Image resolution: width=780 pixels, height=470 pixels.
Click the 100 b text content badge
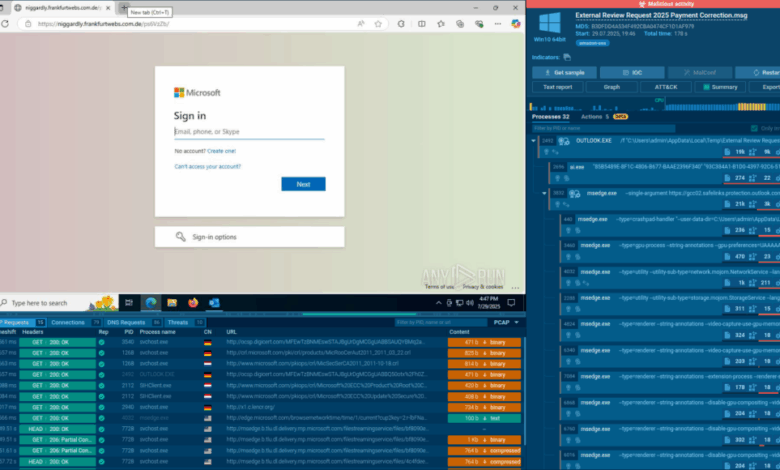[484, 418]
